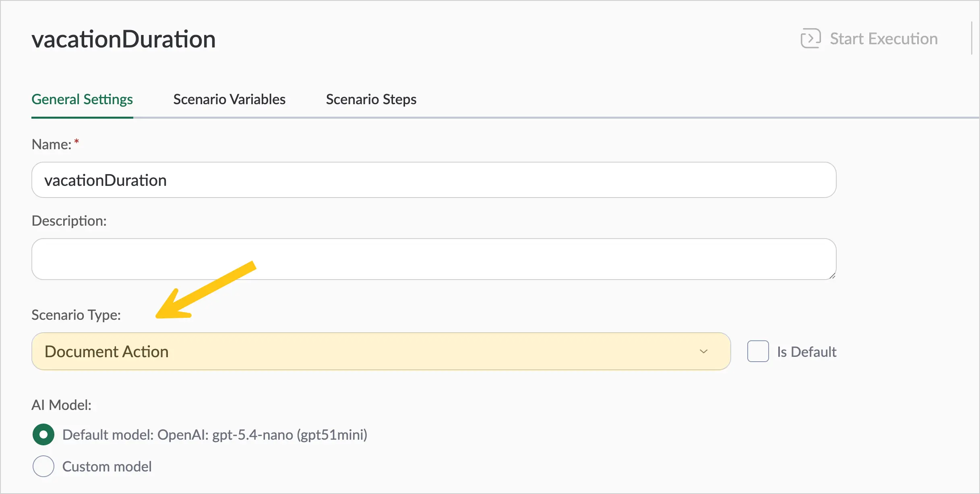Grab the Description textarea resize handle

(x=832, y=276)
